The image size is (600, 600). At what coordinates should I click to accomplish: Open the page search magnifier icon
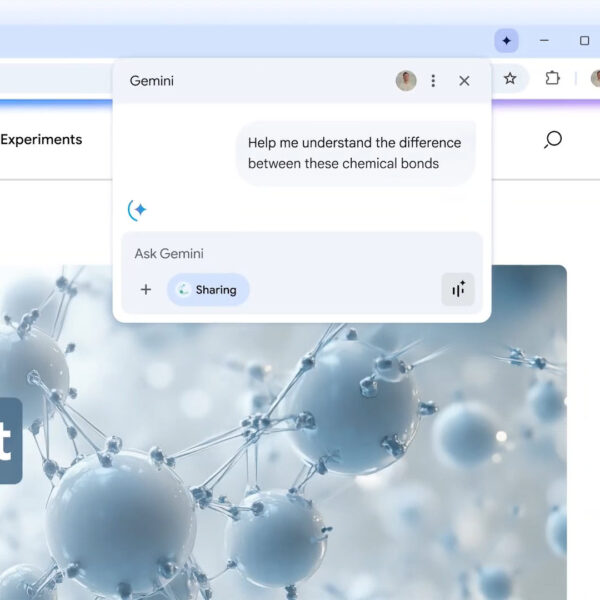553,139
